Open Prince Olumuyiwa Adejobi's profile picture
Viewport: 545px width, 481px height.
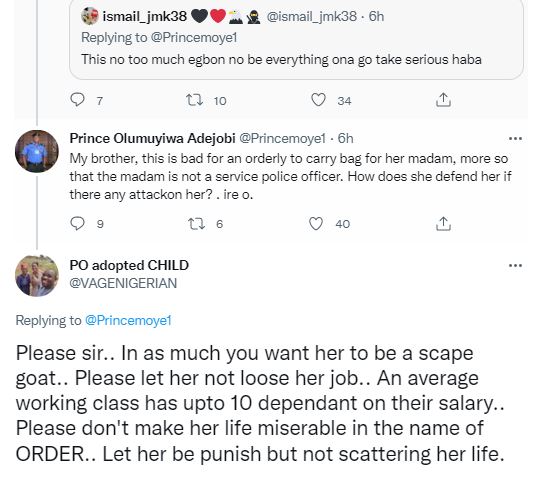pos(36,151)
